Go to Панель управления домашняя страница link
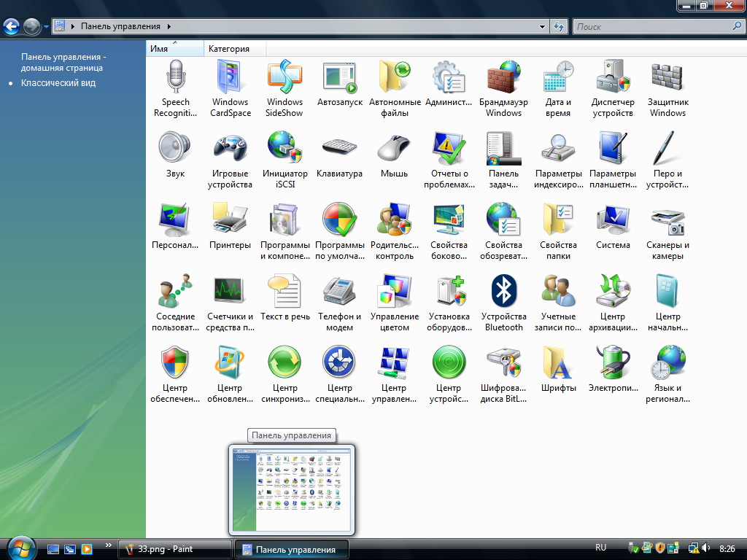This screenshot has width=747, height=560. click(x=63, y=62)
